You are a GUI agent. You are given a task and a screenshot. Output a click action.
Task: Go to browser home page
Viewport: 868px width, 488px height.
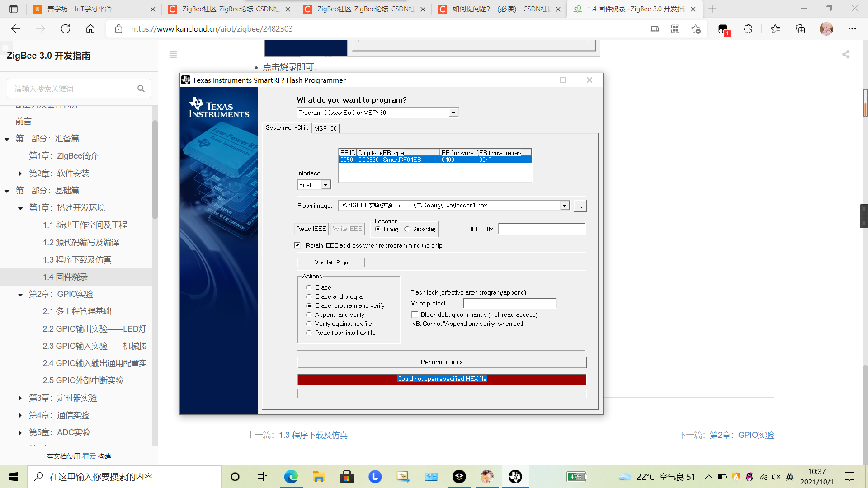coord(90,29)
